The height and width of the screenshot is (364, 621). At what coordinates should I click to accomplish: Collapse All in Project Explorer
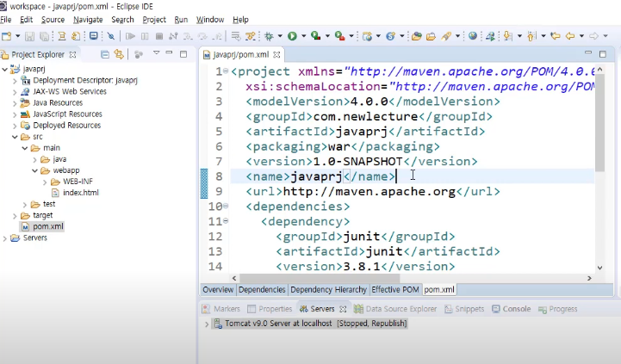[x=105, y=54]
